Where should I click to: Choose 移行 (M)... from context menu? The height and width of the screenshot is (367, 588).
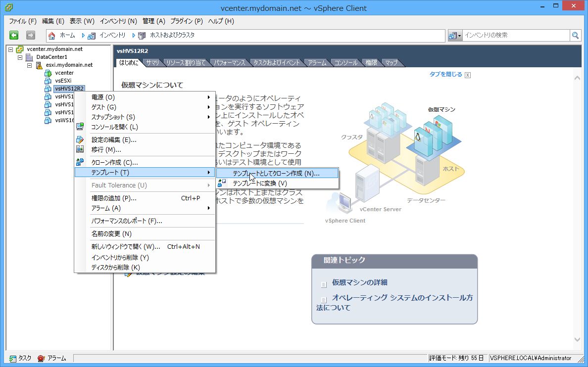[145, 149]
